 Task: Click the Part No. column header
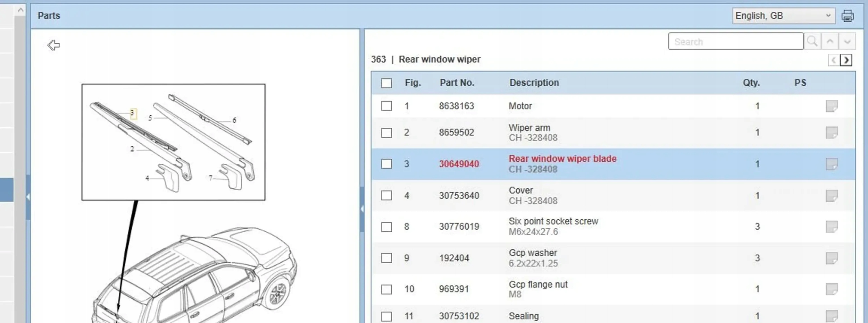tap(457, 83)
